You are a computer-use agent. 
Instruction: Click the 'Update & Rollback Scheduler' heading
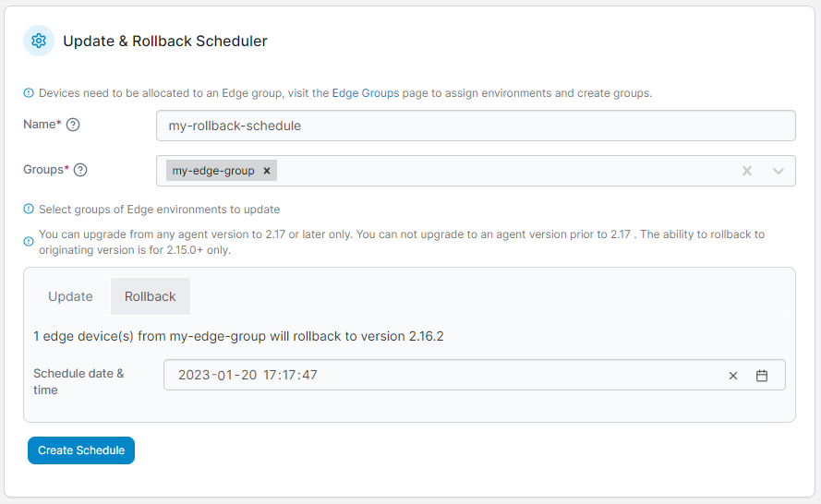pos(165,41)
